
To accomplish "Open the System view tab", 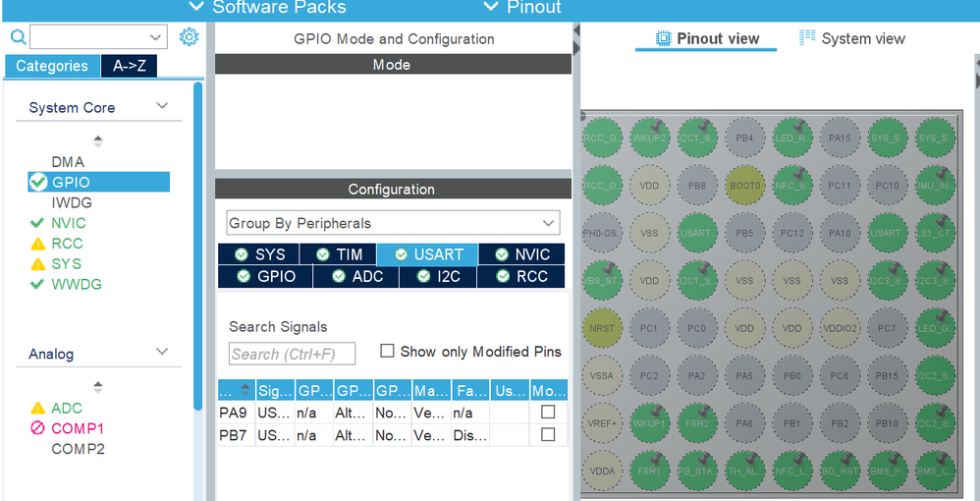I will coord(852,38).
